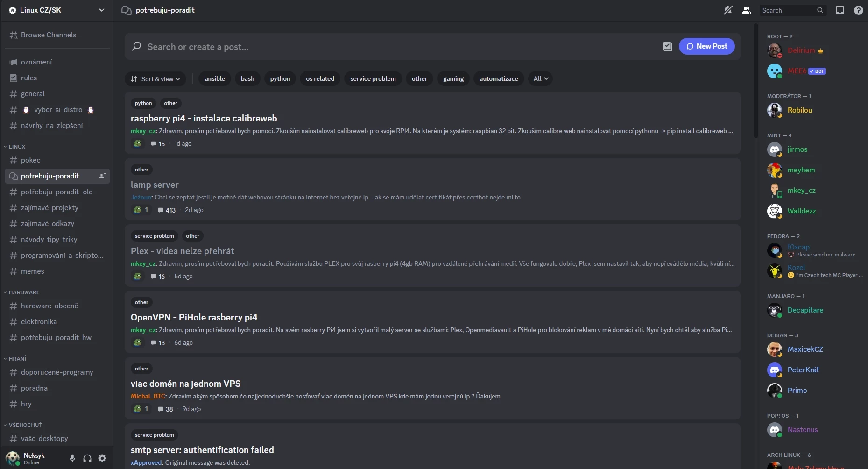Filter posts by python tag
868x469 pixels.
pyautogui.click(x=280, y=79)
